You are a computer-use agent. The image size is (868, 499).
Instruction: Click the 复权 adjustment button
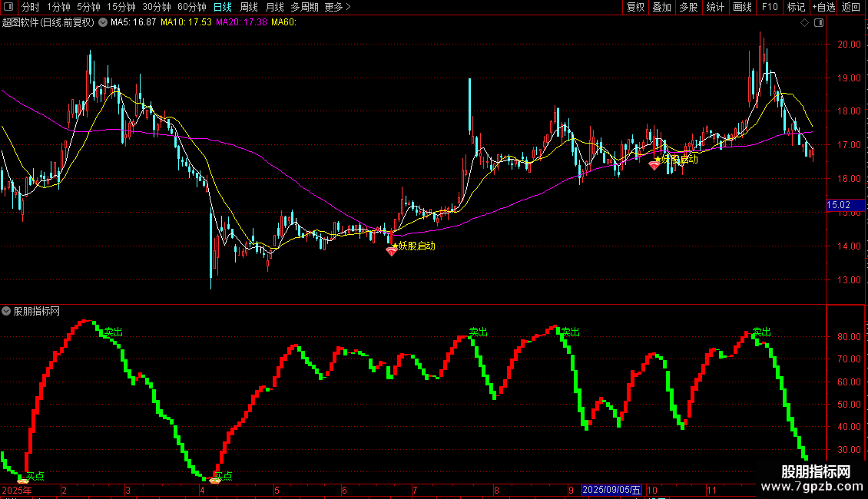[x=635, y=7]
